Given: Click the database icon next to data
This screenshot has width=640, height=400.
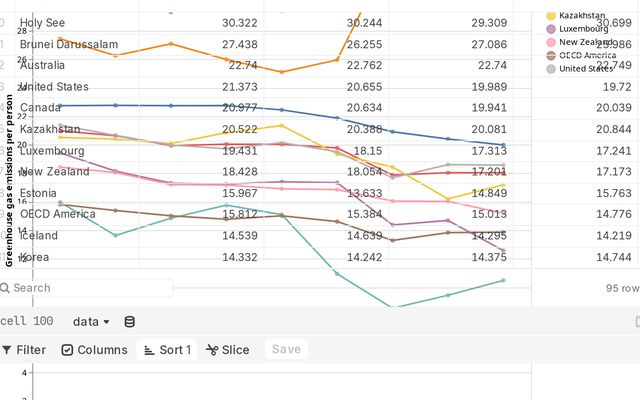Looking at the screenshot, I should point(129,322).
